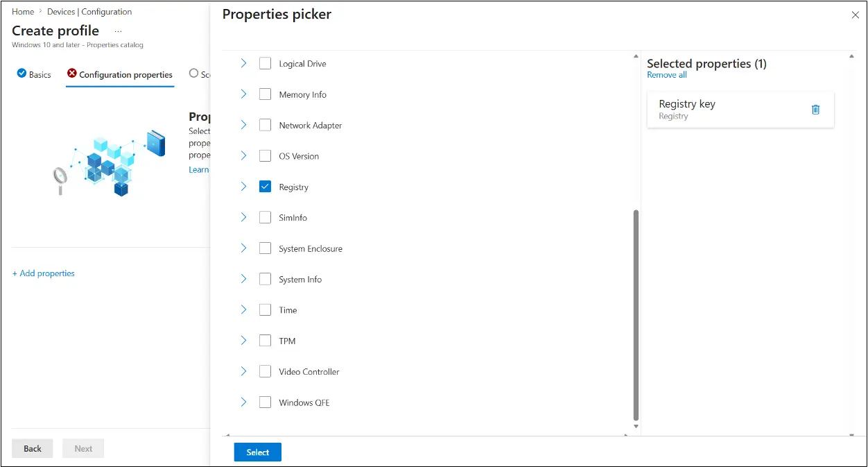Click the Remove all link
The image size is (868, 467).
[x=667, y=75]
